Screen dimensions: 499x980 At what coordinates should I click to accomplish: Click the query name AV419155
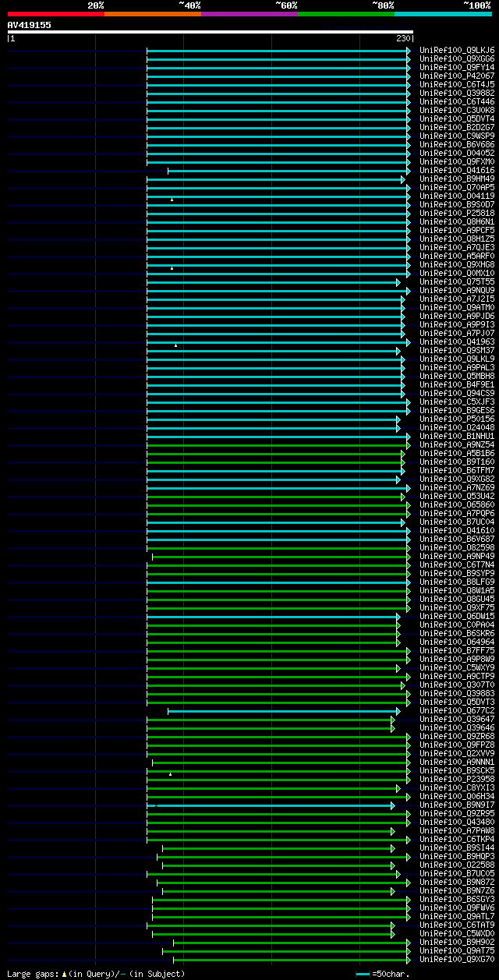coord(30,25)
